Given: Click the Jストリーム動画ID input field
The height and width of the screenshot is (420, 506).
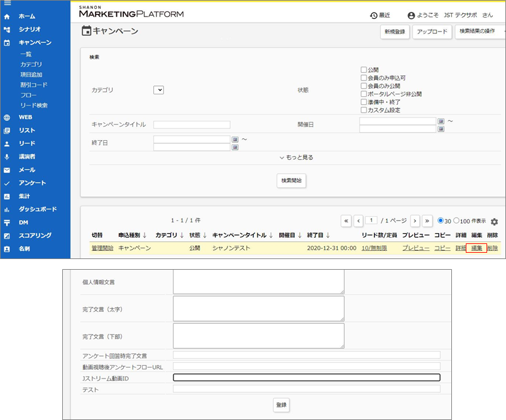Looking at the screenshot, I should (306, 377).
